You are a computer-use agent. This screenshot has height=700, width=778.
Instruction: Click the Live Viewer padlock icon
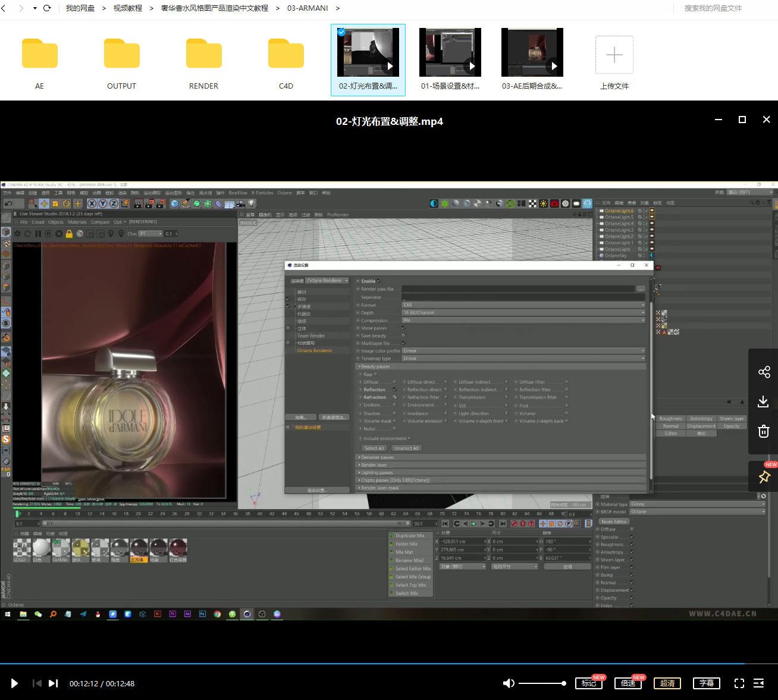pos(69,233)
